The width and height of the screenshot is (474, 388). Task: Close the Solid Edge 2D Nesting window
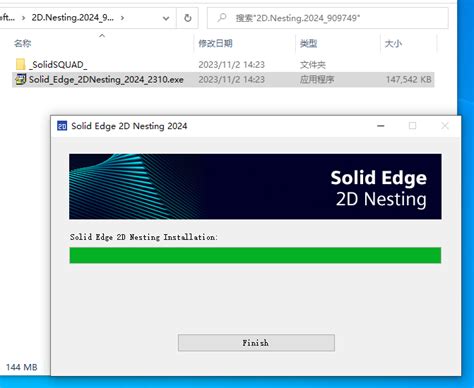point(445,126)
